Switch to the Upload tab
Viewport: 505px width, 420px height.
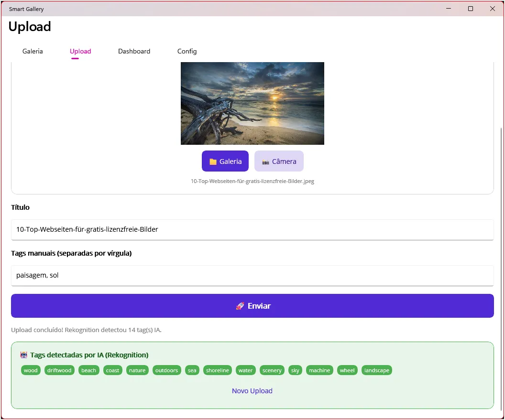(80, 51)
